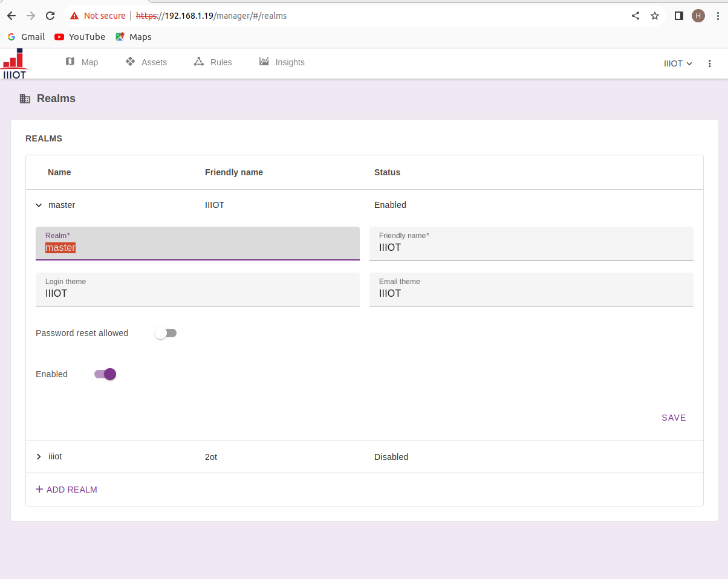
Task: Click the Realms building icon
Action: click(x=25, y=99)
